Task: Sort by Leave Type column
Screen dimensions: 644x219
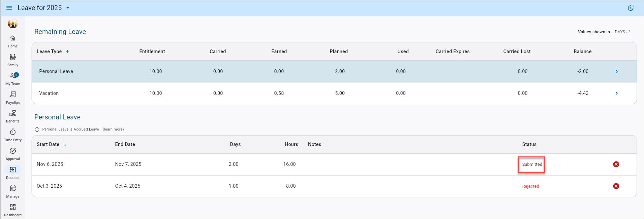Action: pyautogui.click(x=49, y=51)
